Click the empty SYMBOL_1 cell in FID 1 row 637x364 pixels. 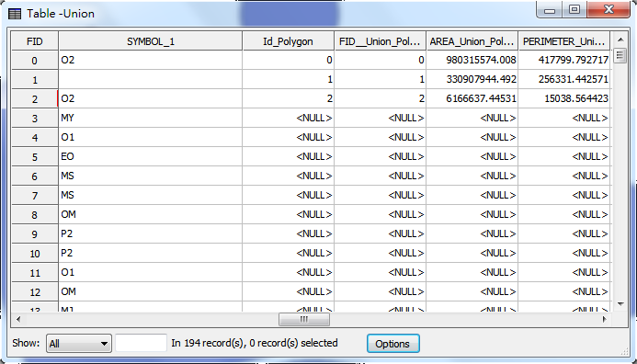click(x=151, y=80)
